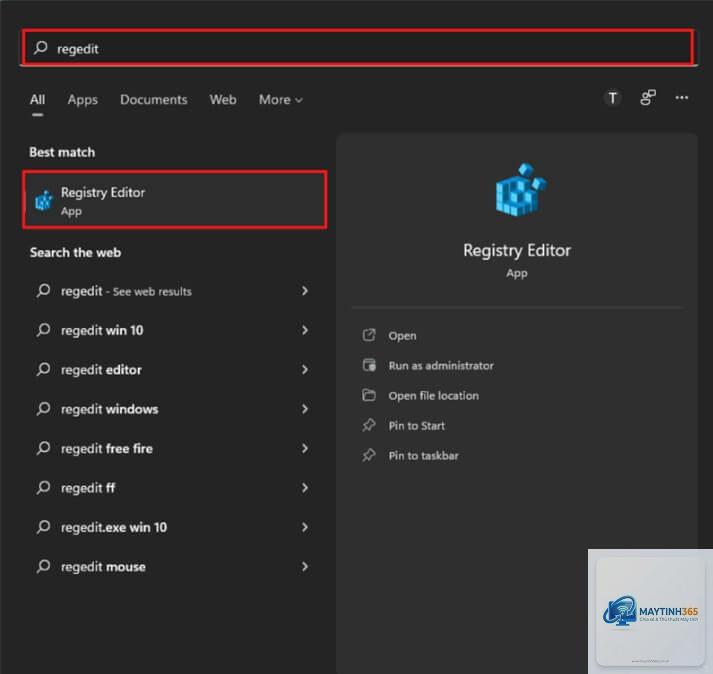Image resolution: width=713 pixels, height=674 pixels.
Task: Expand chevron next to 'regedit editor'
Action: (x=305, y=370)
